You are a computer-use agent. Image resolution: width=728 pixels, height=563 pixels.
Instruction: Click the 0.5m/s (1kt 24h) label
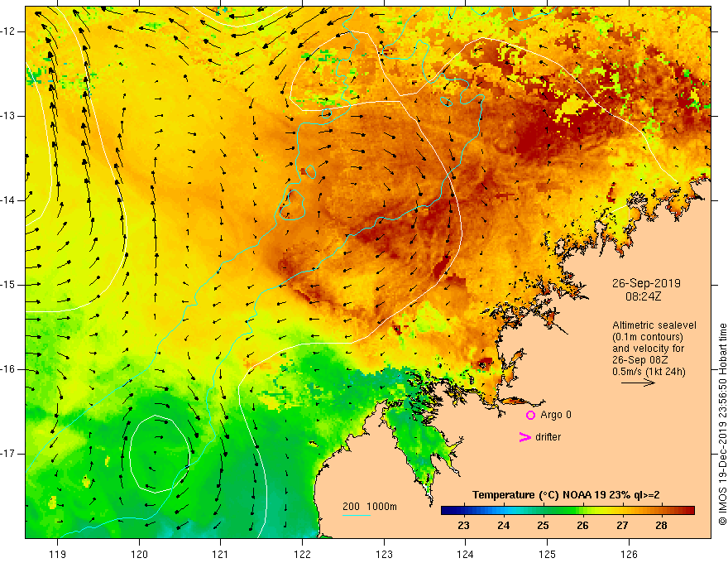(649, 372)
